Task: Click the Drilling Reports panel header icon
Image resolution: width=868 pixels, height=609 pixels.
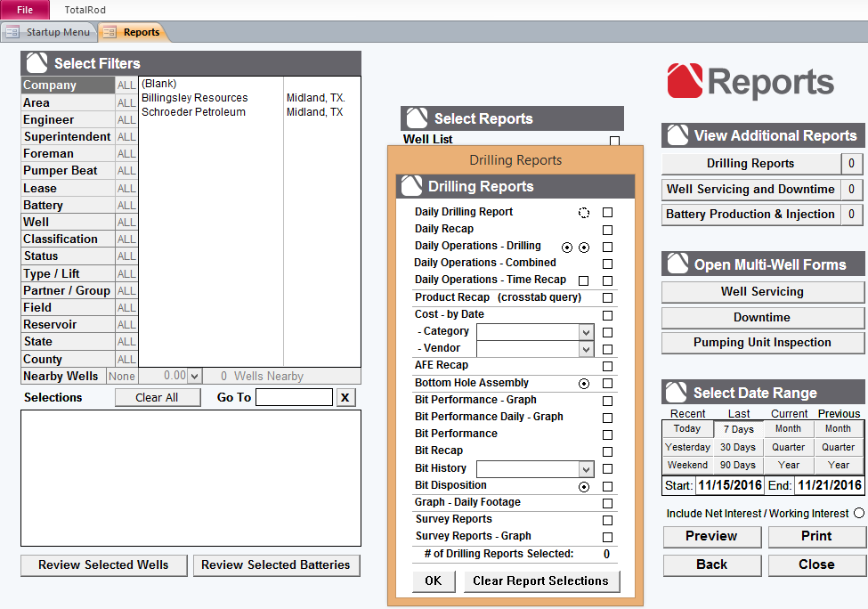Action: 411,186
